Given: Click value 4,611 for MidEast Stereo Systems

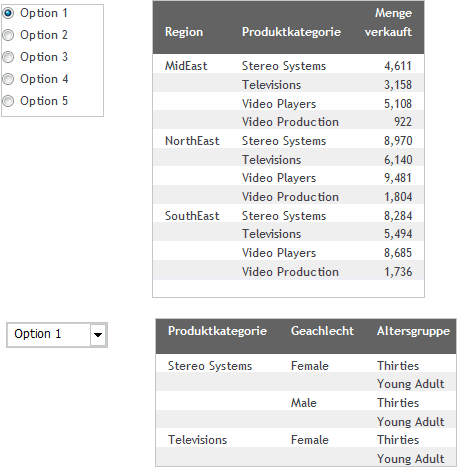Looking at the screenshot, I should 398,66.
